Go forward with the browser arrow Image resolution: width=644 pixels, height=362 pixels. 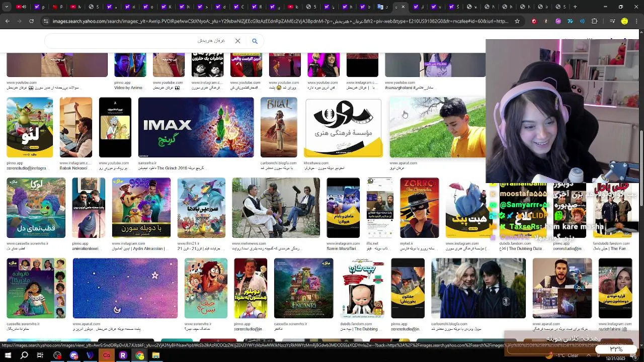(x=19, y=21)
